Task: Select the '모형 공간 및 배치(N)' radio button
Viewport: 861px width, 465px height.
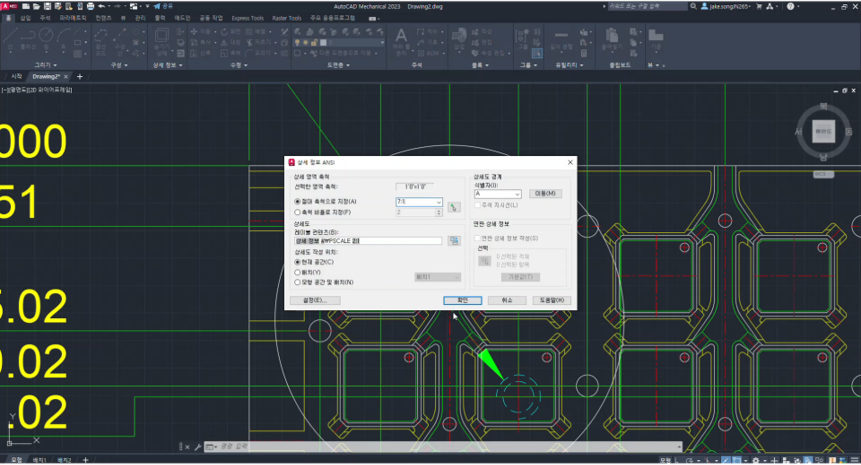Action: 298,282
